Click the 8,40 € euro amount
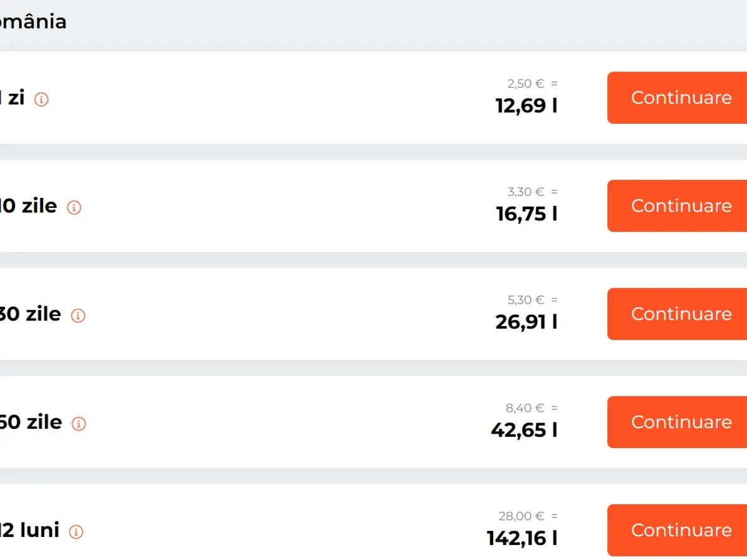Viewport: 747px width, 560px height. point(525,408)
